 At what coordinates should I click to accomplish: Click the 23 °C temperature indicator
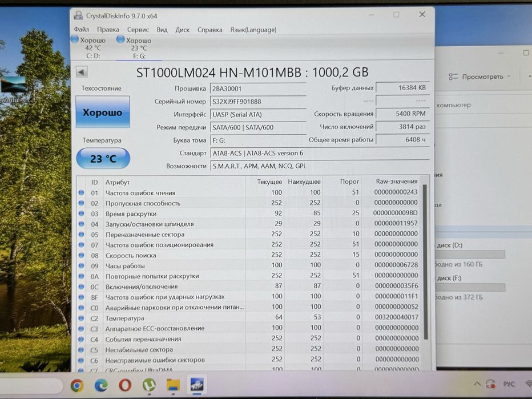click(x=103, y=159)
